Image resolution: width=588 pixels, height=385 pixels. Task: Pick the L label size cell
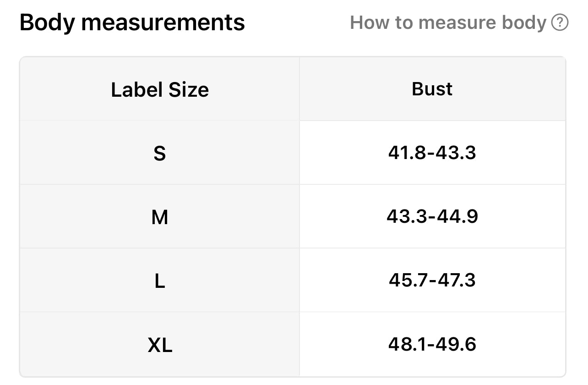[160, 280]
